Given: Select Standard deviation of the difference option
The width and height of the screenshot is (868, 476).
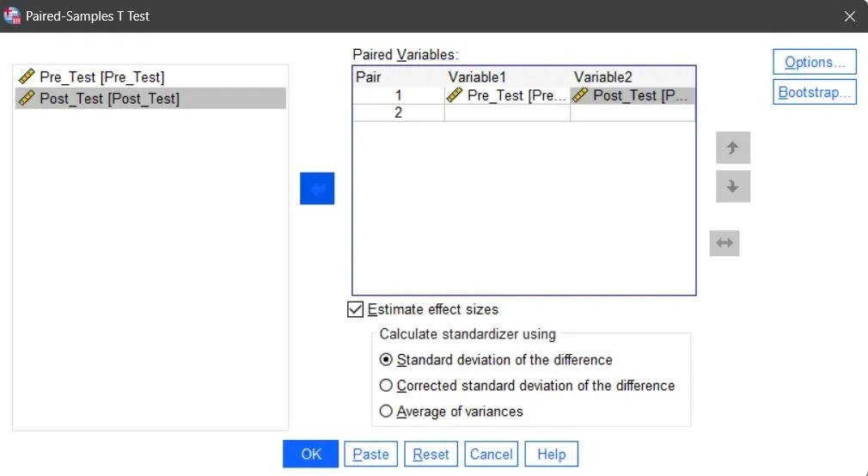Looking at the screenshot, I should click(x=386, y=360).
